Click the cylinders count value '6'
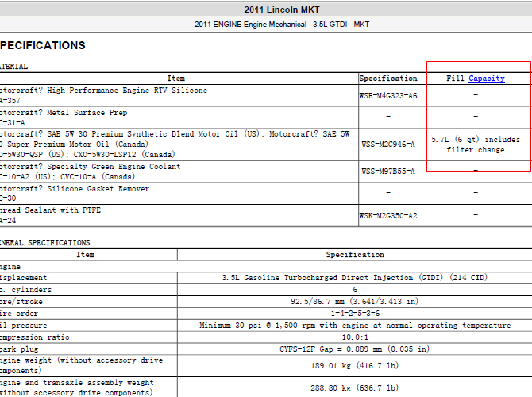Viewport: 532px width, 397px height. pos(355,290)
